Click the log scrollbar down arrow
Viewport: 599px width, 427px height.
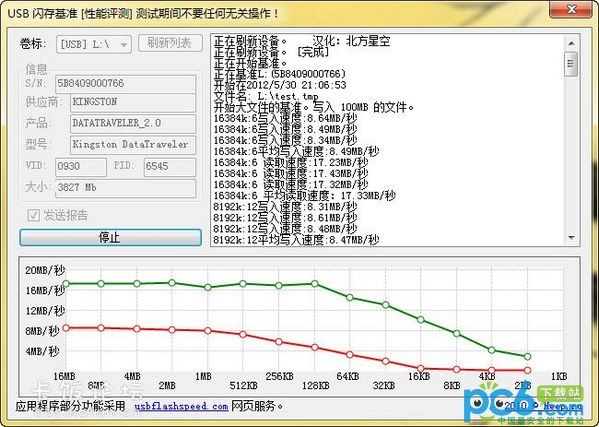pos(571,237)
